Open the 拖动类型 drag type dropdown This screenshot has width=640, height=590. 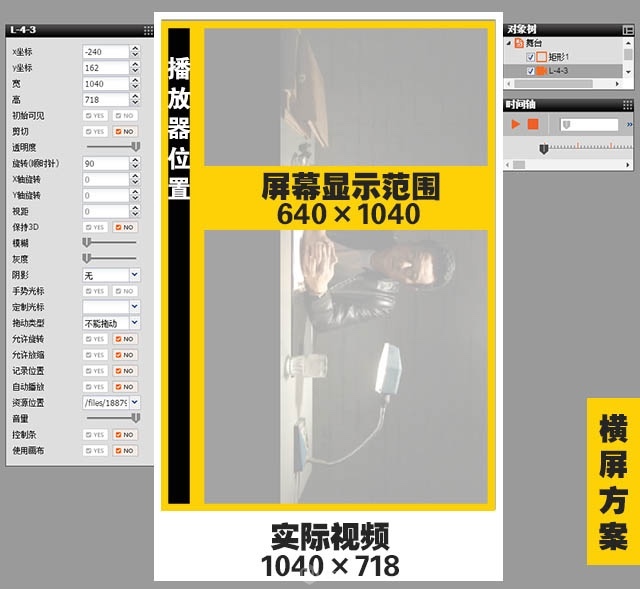click(135, 323)
